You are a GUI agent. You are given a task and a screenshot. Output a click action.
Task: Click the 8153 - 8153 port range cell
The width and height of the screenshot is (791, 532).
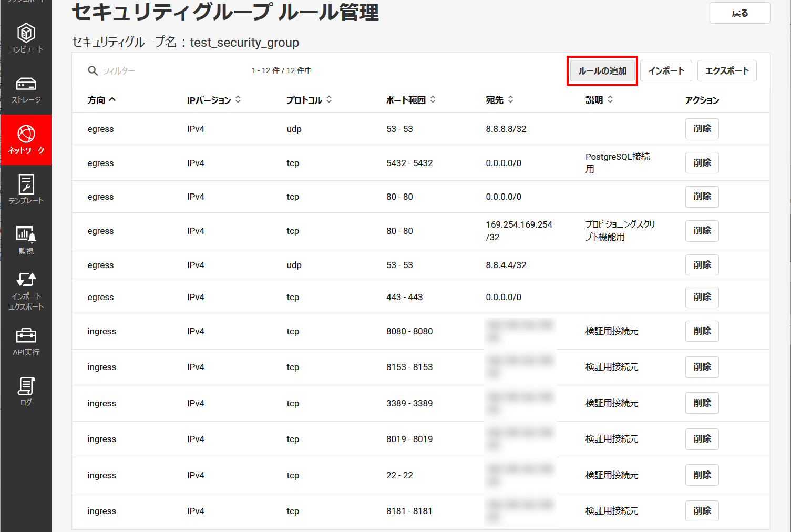click(x=409, y=367)
